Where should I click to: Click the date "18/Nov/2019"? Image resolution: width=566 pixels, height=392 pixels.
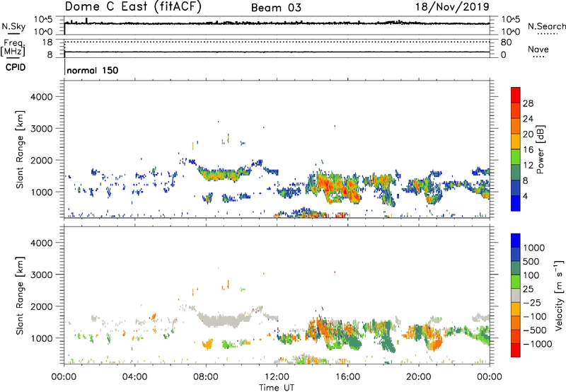point(452,6)
